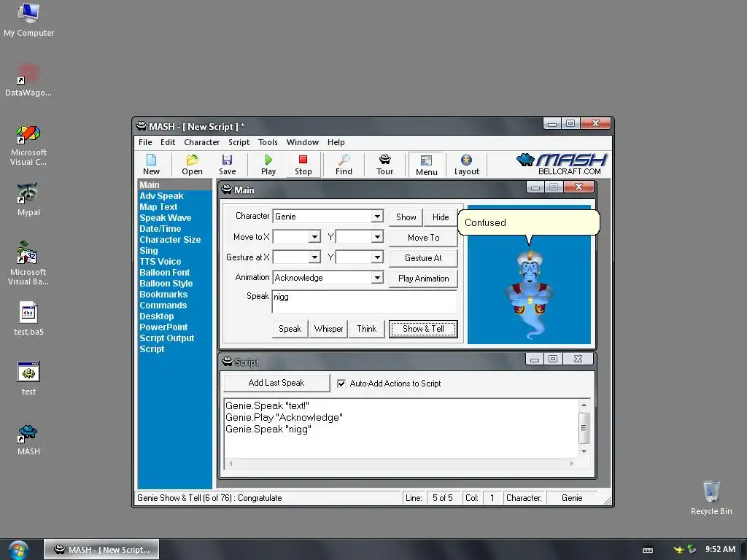The height and width of the screenshot is (560, 747).
Task: Select the Microsoft Visual C desktop shortcut
Action: point(28,146)
